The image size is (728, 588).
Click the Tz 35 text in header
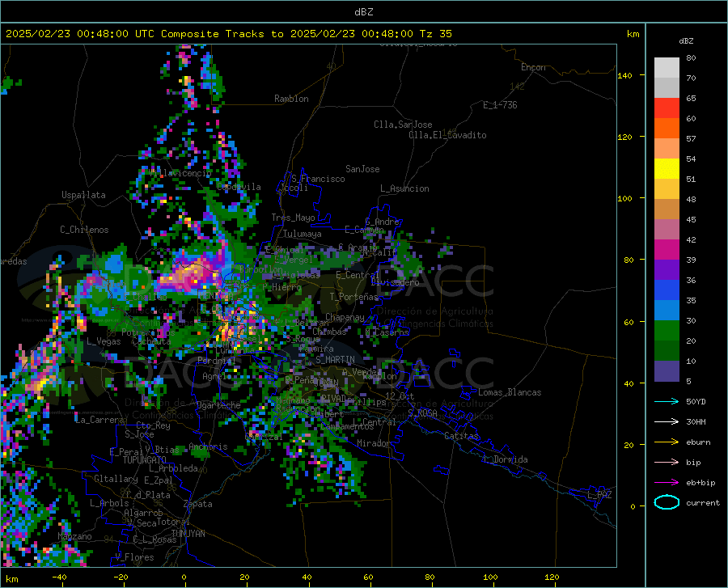(435, 34)
